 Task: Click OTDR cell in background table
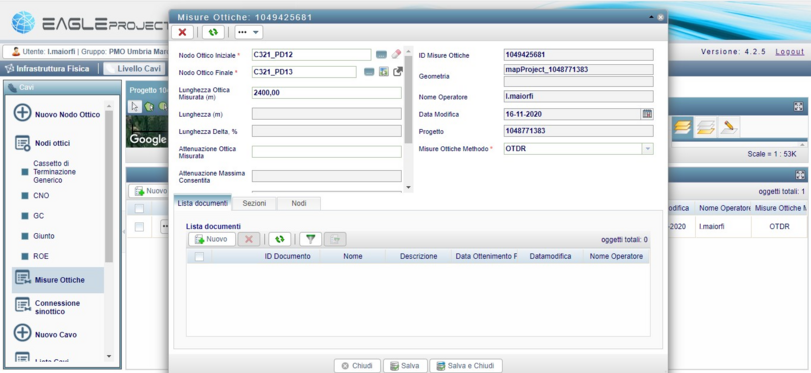click(x=779, y=227)
